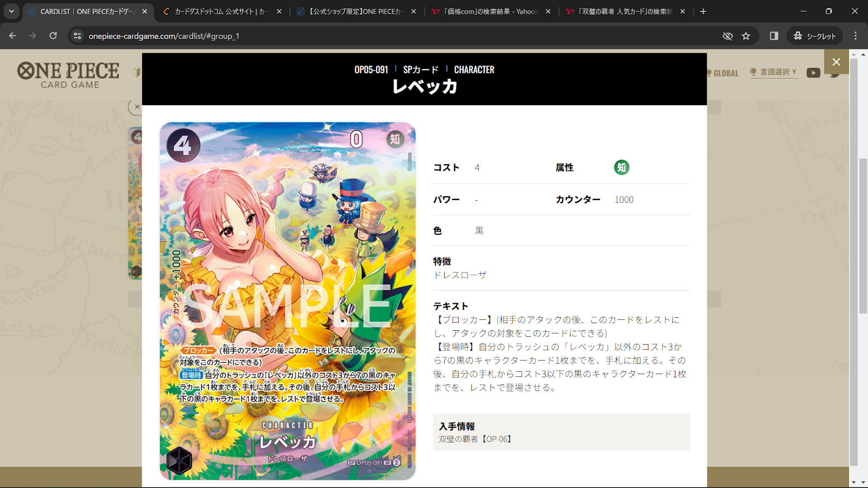
Task: Switch to the 公式ショップ限定 ONE PIECE tab
Action: tap(355, 11)
